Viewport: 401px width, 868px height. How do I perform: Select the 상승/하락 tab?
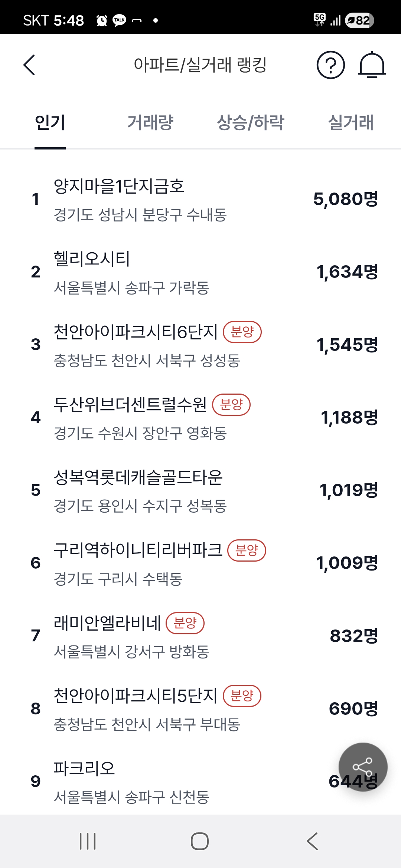pyautogui.click(x=251, y=122)
